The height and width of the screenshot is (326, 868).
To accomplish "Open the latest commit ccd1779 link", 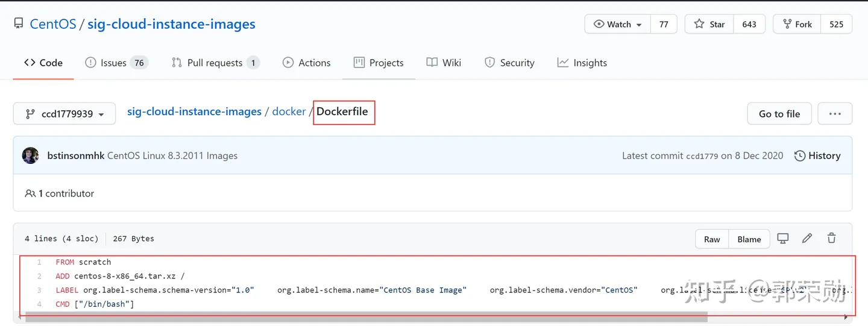I will coord(702,156).
